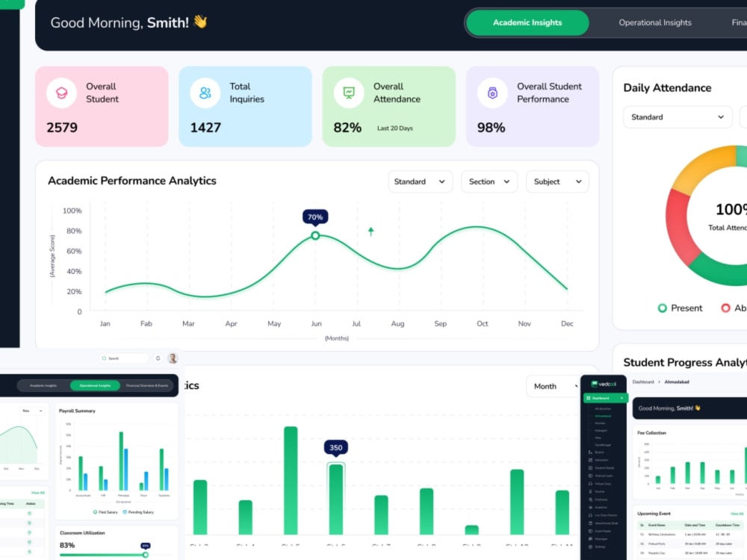Select the red segment of the attendance donut
Image resolution: width=747 pixels, height=560 pixels.
pyautogui.click(x=681, y=228)
